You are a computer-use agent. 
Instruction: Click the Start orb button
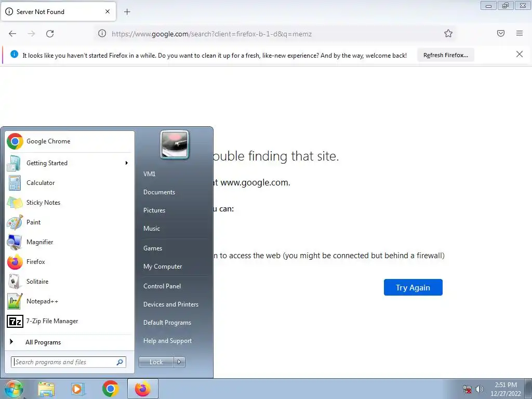coord(14,389)
